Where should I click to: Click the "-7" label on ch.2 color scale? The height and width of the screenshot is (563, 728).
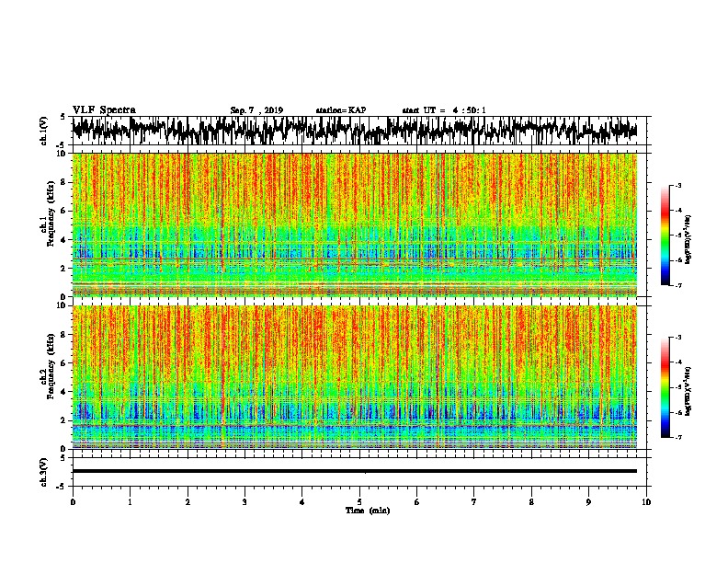[677, 437]
